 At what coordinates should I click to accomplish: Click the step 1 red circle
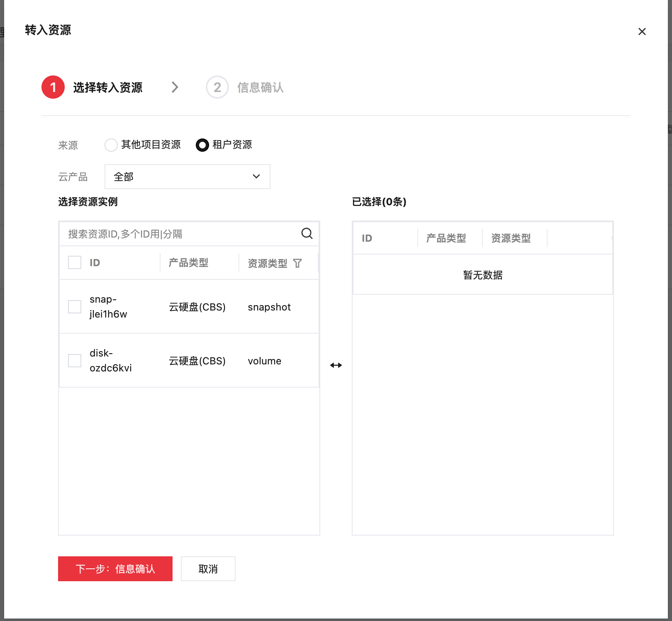coord(53,87)
